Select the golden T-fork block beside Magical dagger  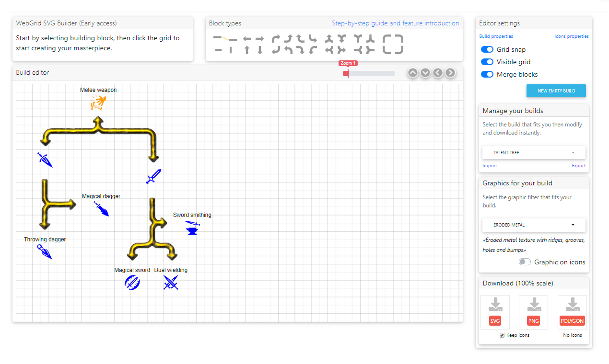[57, 205]
